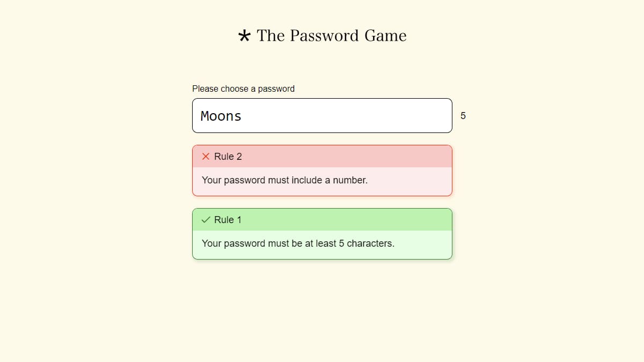Image resolution: width=644 pixels, height=362 pixels.
Task: Click the asterisk icon beside the title
Action: pyautogui.click(x=245, y=35)
